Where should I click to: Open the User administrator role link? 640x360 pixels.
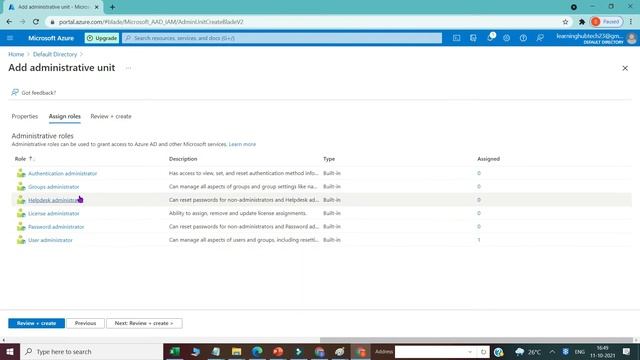[50, 240]
